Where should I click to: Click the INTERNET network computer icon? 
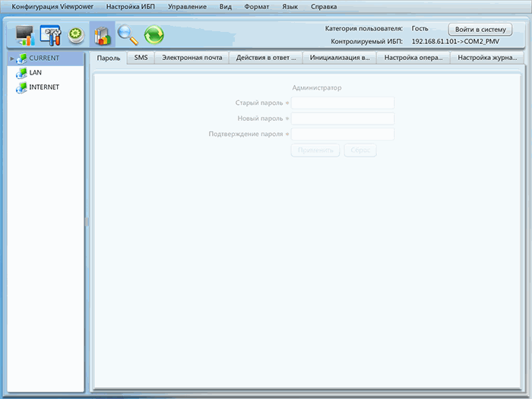[21, 87]
